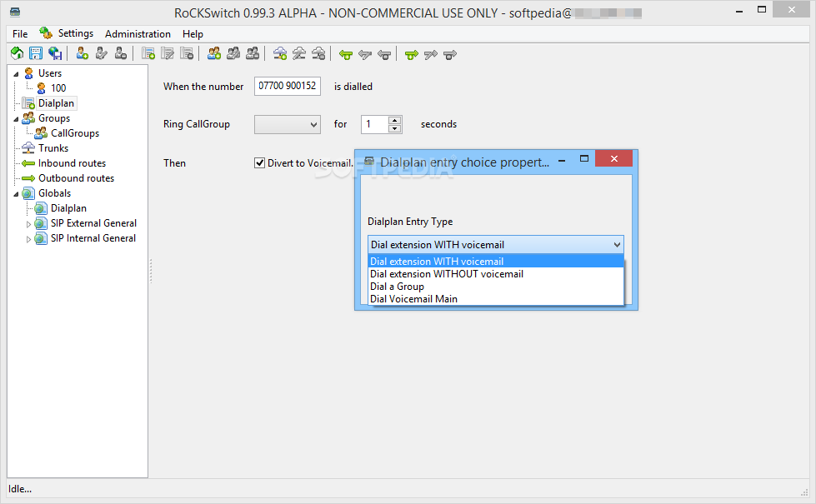Toggle the Divert to Voicemail checkbox
The width and height of the screenshot is (816, 504).
tap(260, 162)
